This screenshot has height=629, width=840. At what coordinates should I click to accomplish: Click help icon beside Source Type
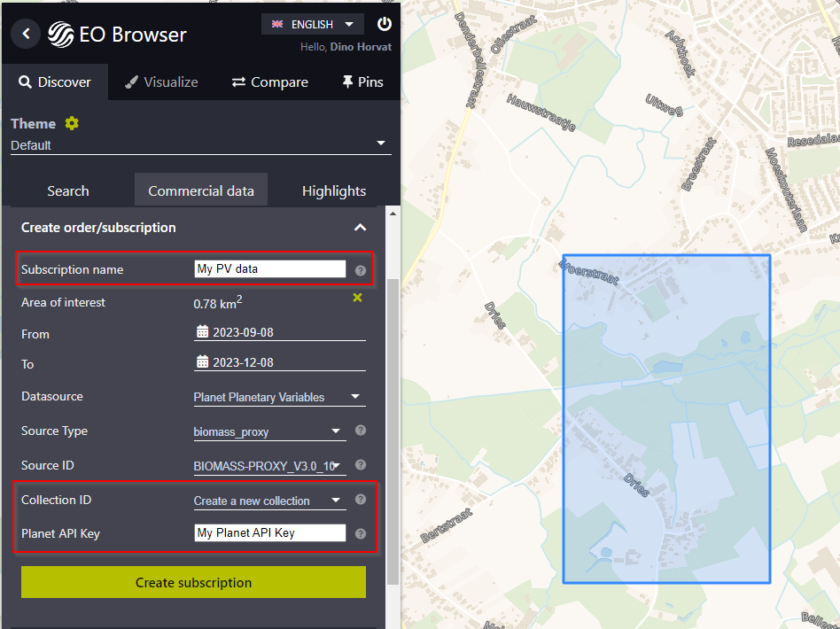(x=361, y=431)
